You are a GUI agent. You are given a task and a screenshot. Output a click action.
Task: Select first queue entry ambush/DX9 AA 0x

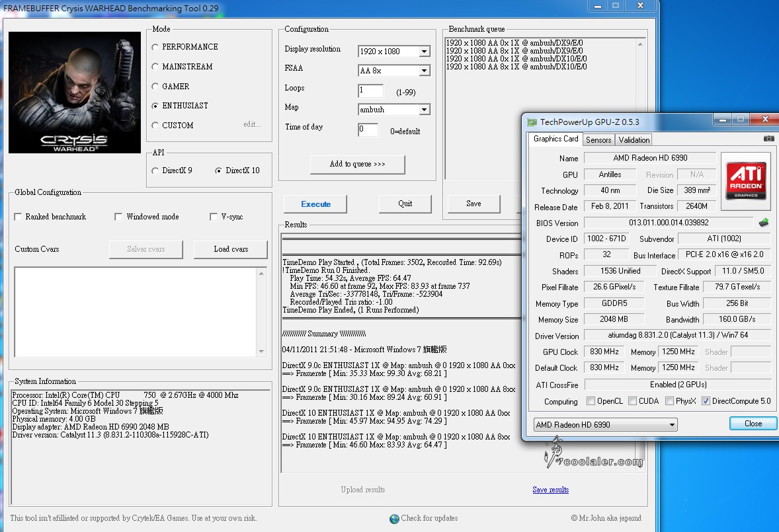point(514,43)
